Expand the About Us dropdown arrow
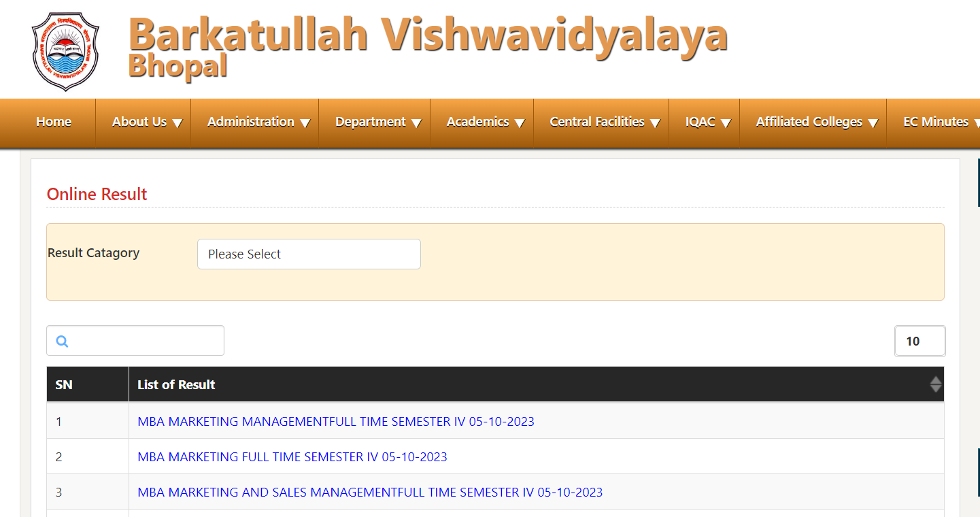This screenshot has width=980, height=517. [x=178, y=123]
